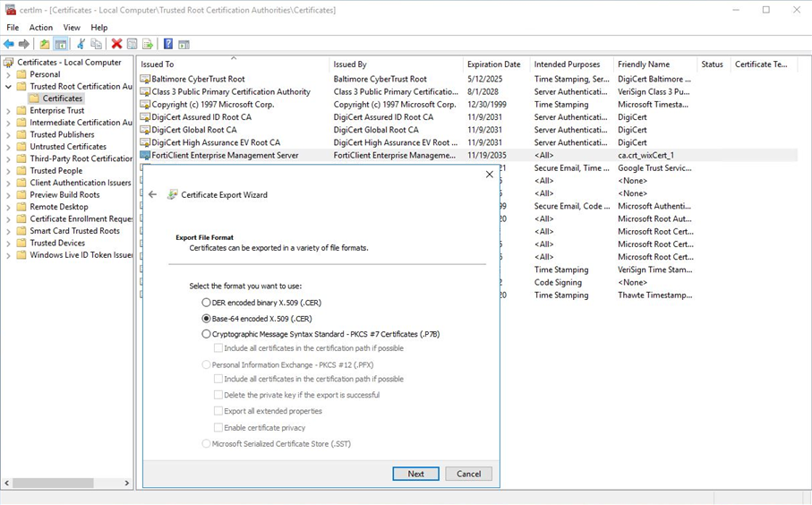Collapse the Trusted Root Certification Authorities node

pos(8,87)
